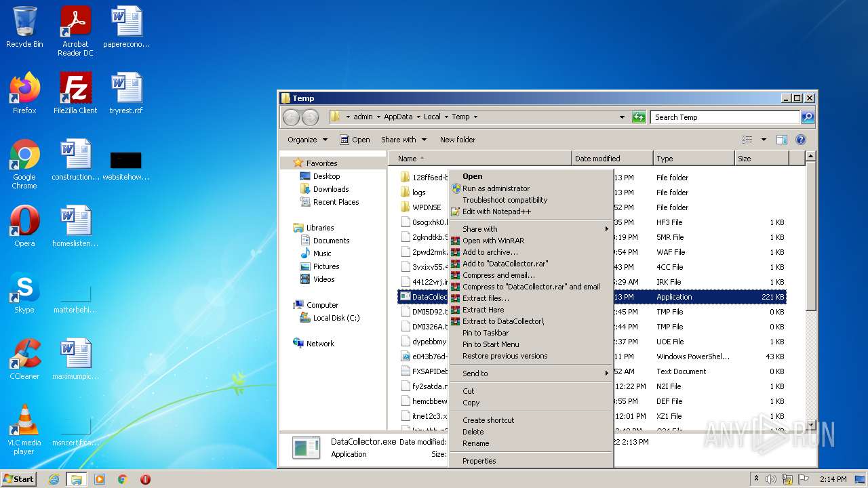Screen dimensions: 868x488
Task: Open the paperecono document on desktop
Action: pos(126,27)
